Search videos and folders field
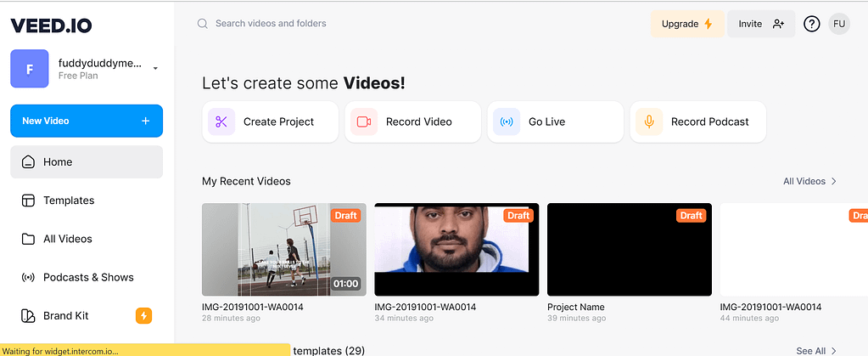The height and width of the screenshot is (356, 868). [271, 23]
